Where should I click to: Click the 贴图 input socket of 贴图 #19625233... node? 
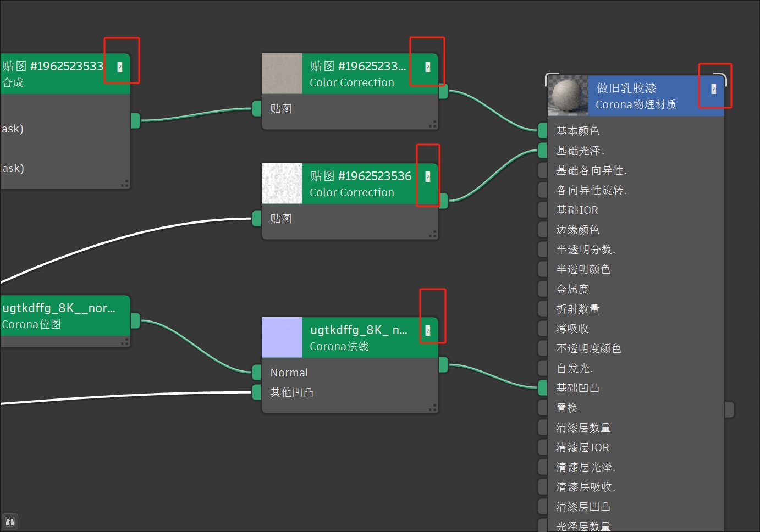pos(256,109)
